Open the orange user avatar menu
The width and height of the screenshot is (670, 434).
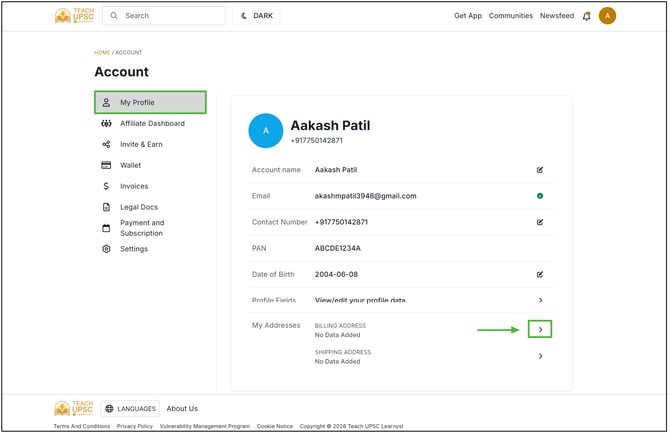click(x=609, y=16)
